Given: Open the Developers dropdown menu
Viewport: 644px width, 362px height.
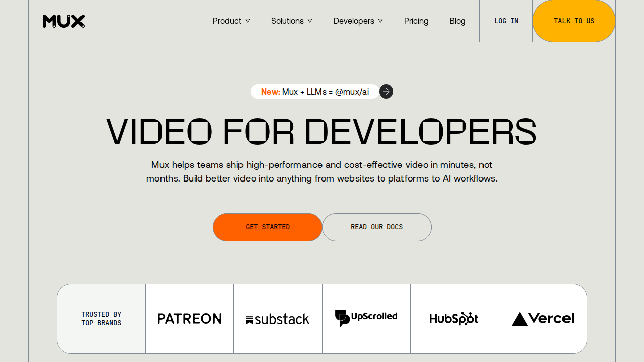Looking at the screenshot, I should (358, 21).
